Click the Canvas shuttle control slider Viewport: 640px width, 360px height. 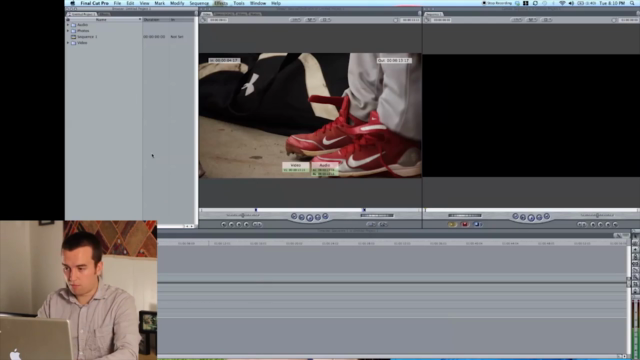[597, 215]
